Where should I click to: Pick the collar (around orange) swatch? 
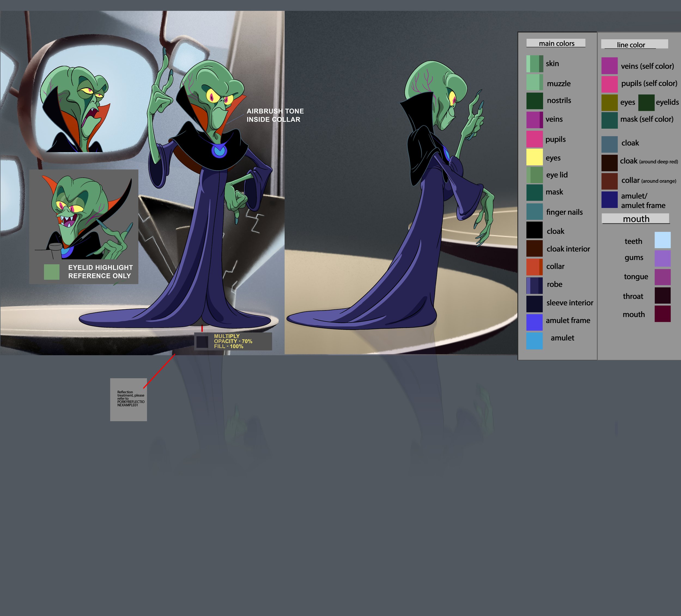(x=609, y=181)
